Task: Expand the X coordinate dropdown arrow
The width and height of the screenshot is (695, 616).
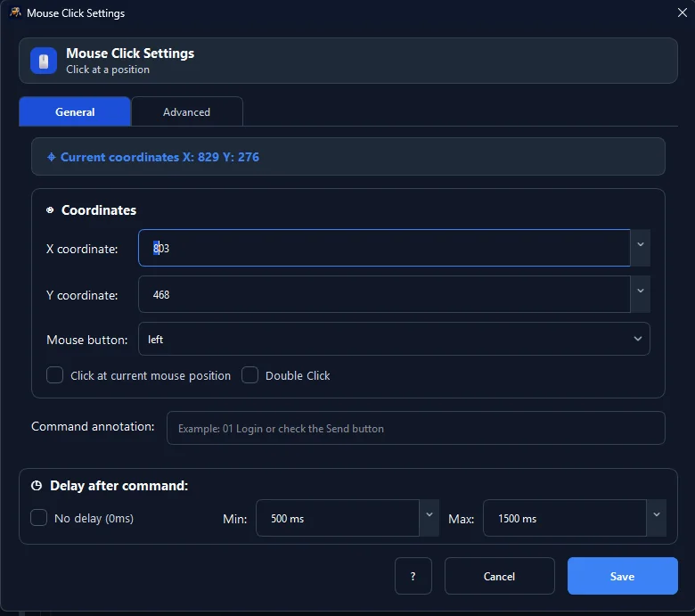Action: (641, 245)
